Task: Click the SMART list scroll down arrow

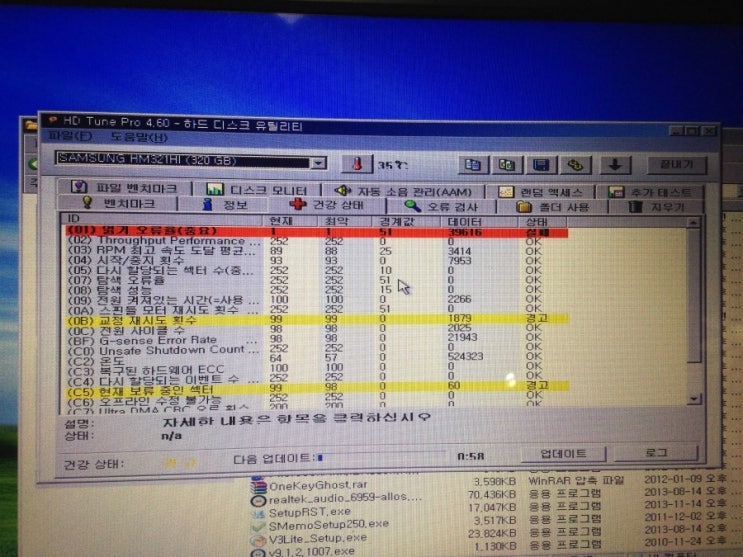Action: point(694,399)
